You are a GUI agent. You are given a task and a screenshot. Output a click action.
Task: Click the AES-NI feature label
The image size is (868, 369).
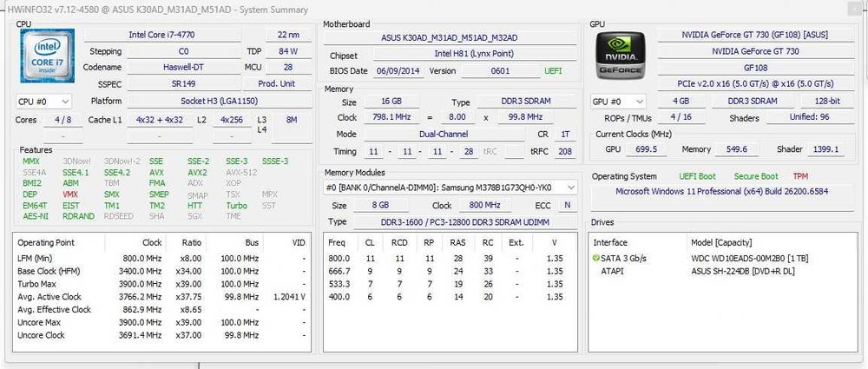36,216
